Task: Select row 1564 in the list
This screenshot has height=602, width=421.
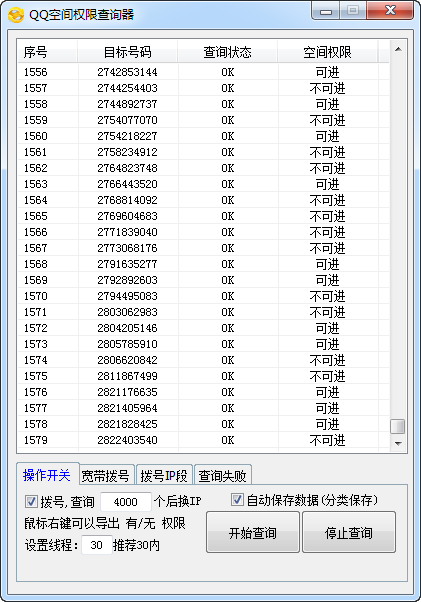Action: pyautogui.click(x=203, y=200)
